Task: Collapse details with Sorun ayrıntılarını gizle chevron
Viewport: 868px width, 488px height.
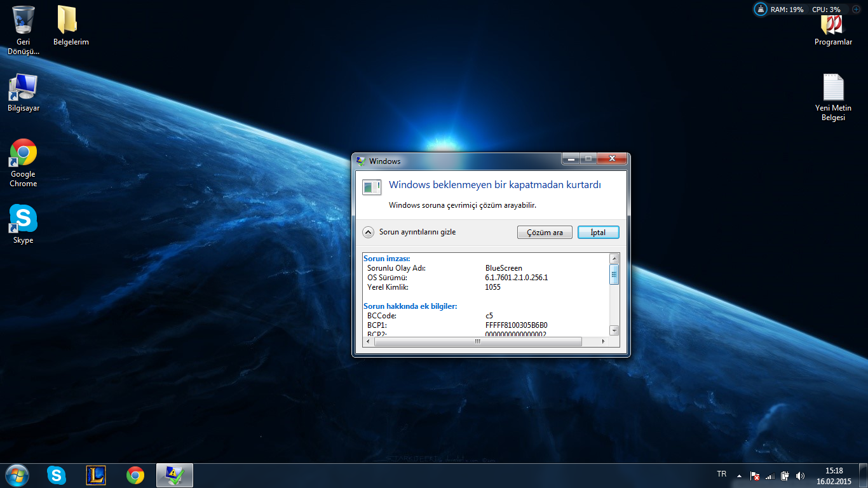Action: tap(368, 232)
